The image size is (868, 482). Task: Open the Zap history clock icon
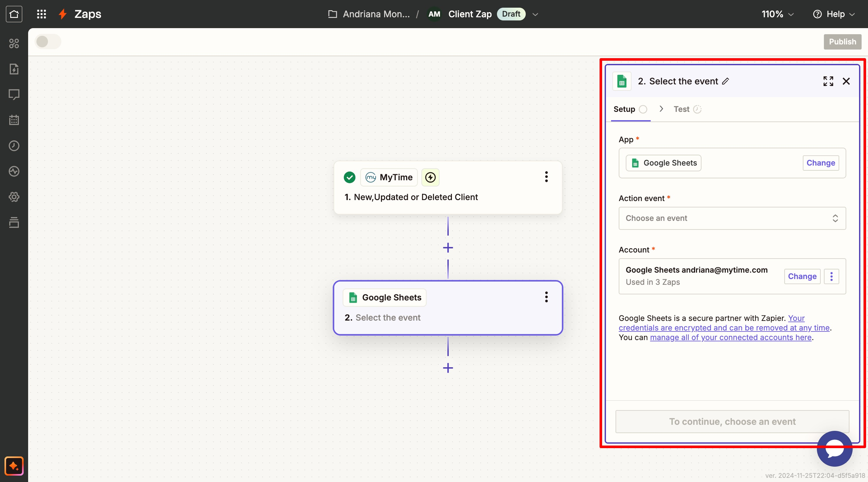pyautogui.click(x=14, y=146)
